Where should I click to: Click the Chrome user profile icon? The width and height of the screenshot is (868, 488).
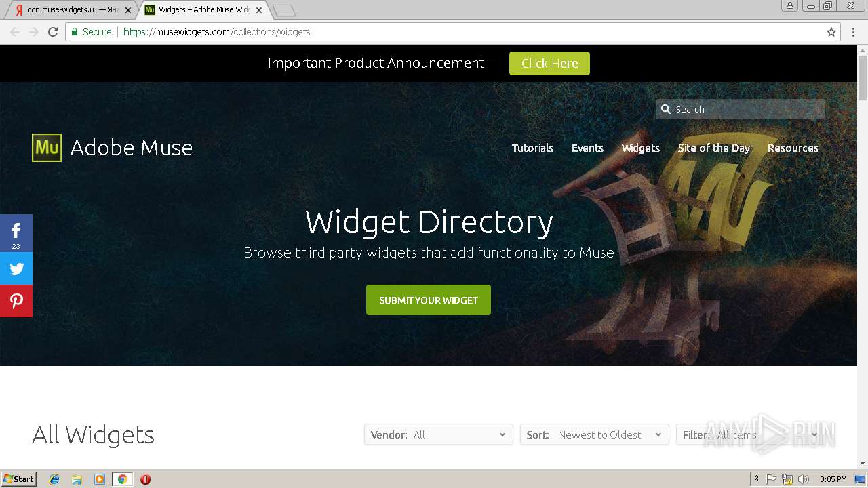(789, 5)
